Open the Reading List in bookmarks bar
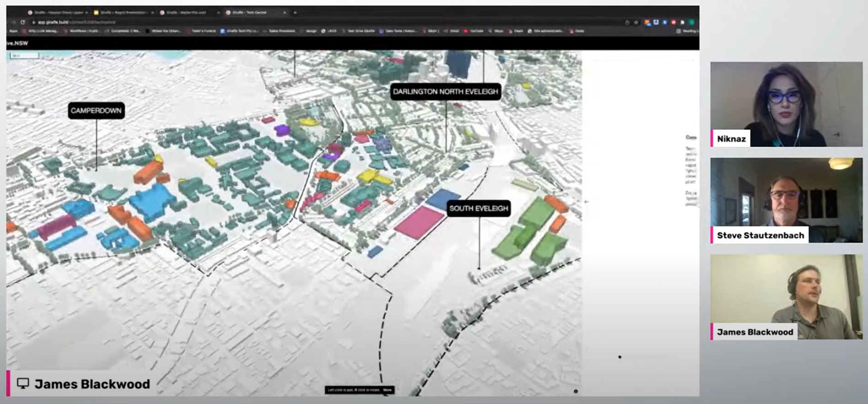This screenshot has width=868, height=404. point(687,31)
